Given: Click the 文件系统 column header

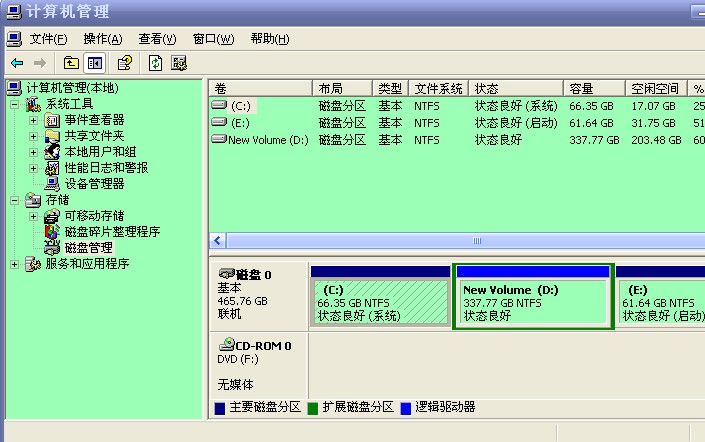Looking at the screenshot, I should tap(439, 89).
